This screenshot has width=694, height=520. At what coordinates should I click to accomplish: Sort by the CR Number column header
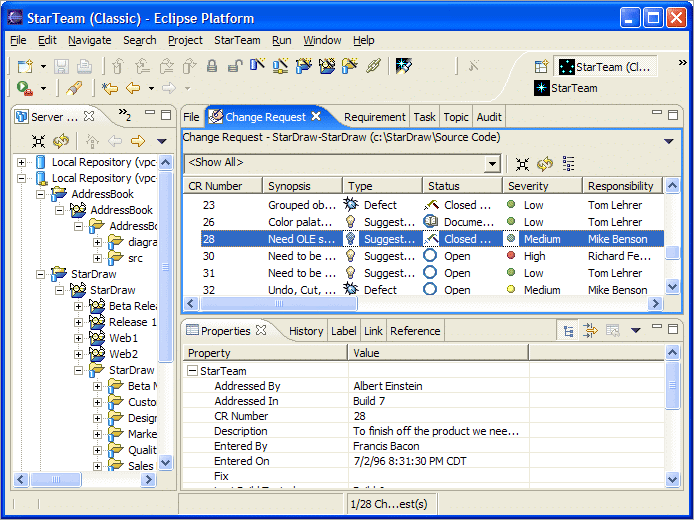point(223,186)
